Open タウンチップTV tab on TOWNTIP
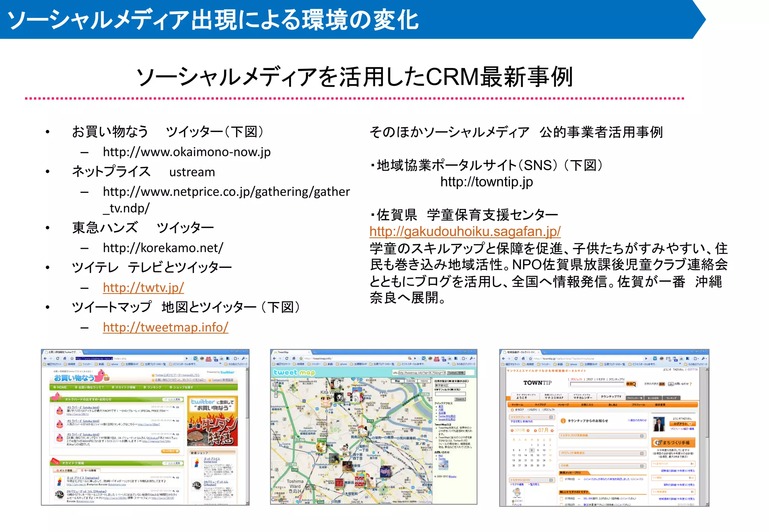 611,397
